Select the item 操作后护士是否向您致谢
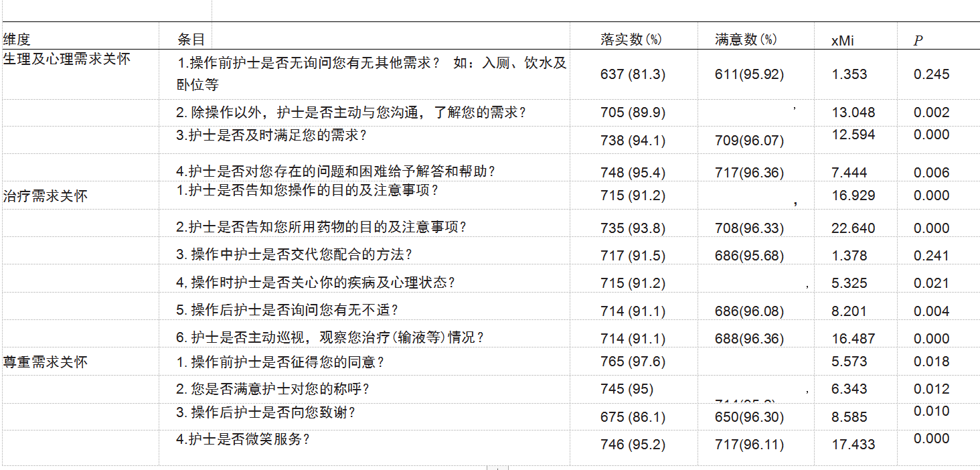The height and width of the screenshot is (470, 980). click(x=266, y=412)
